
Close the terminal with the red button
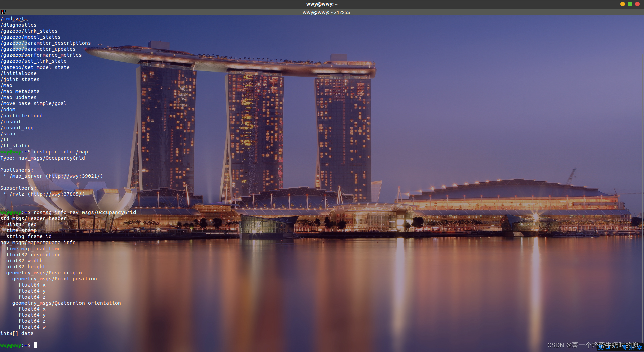click(637, 4)
